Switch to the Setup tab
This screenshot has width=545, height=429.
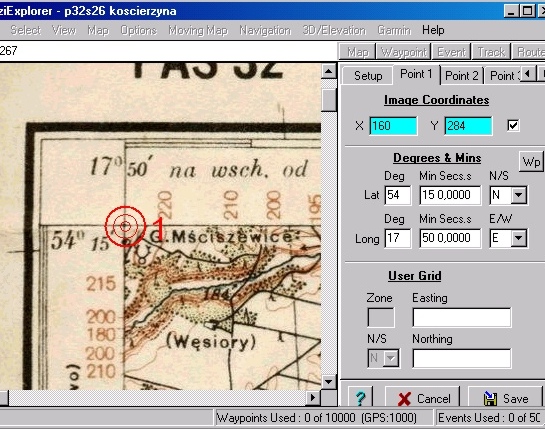[368, 76]
